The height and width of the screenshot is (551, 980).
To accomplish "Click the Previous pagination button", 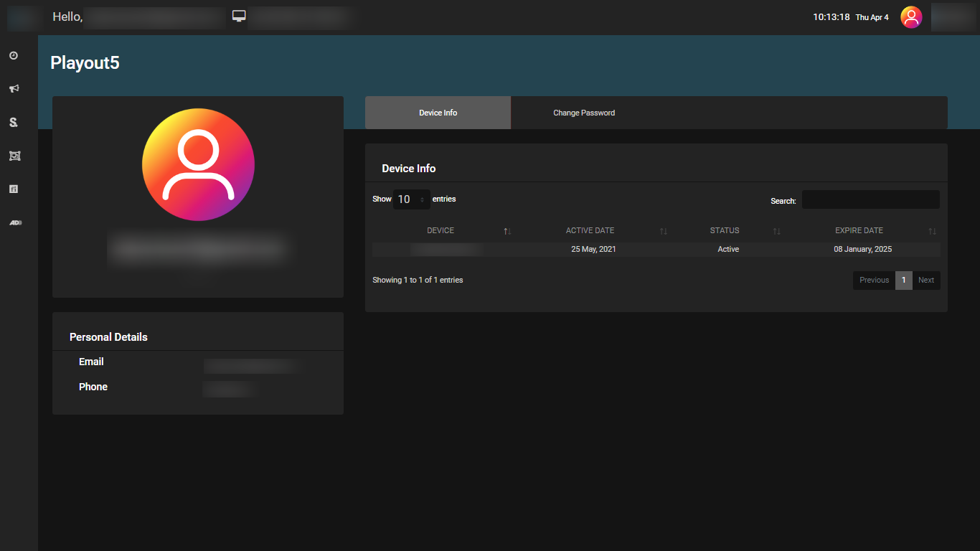I will click(874, 281).
